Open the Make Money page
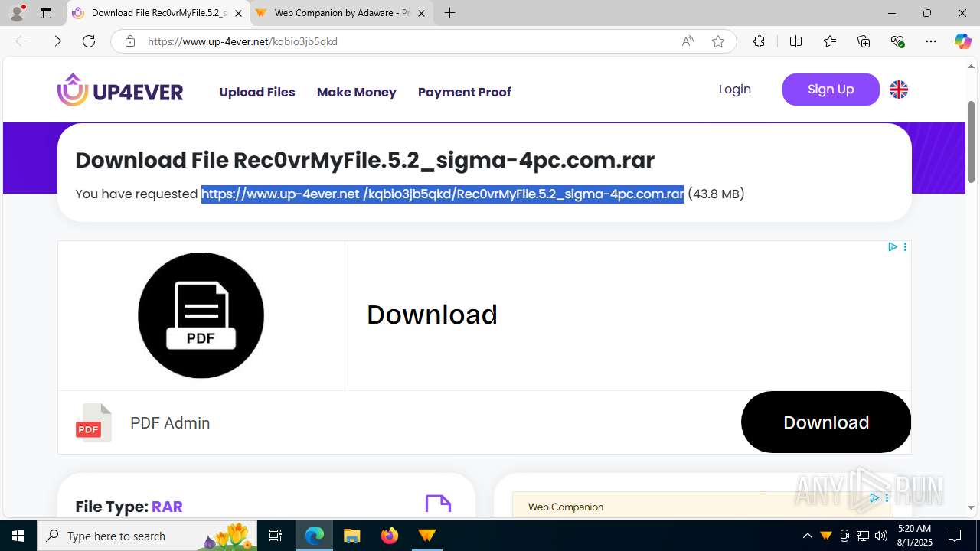Viewport: 980px width, 551px height. 357,92
